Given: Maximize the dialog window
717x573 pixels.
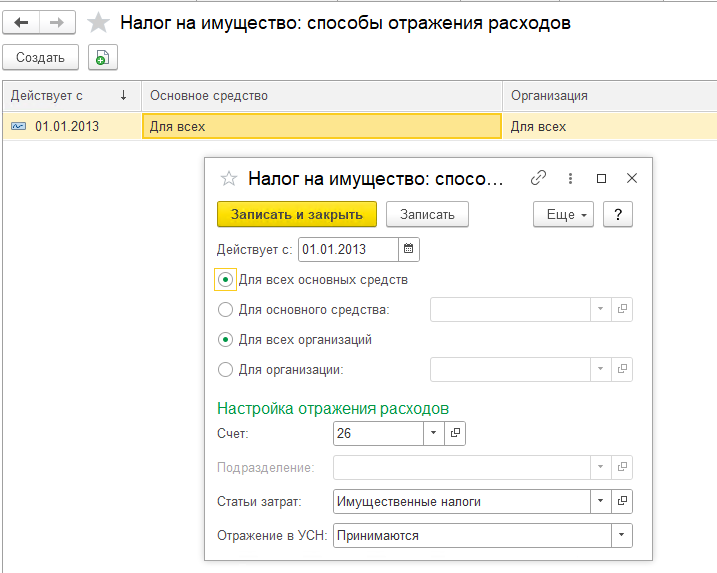Looking at the screenshot, I should point(601,178).
